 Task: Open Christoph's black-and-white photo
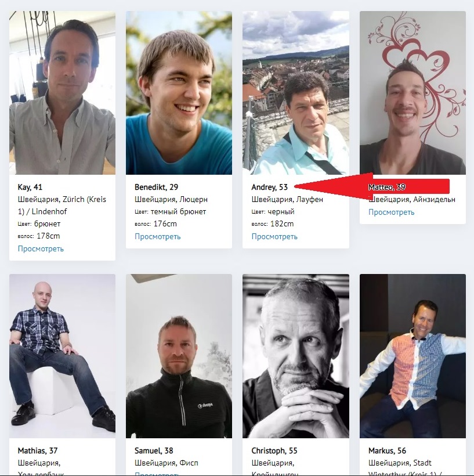coord(296,356)
